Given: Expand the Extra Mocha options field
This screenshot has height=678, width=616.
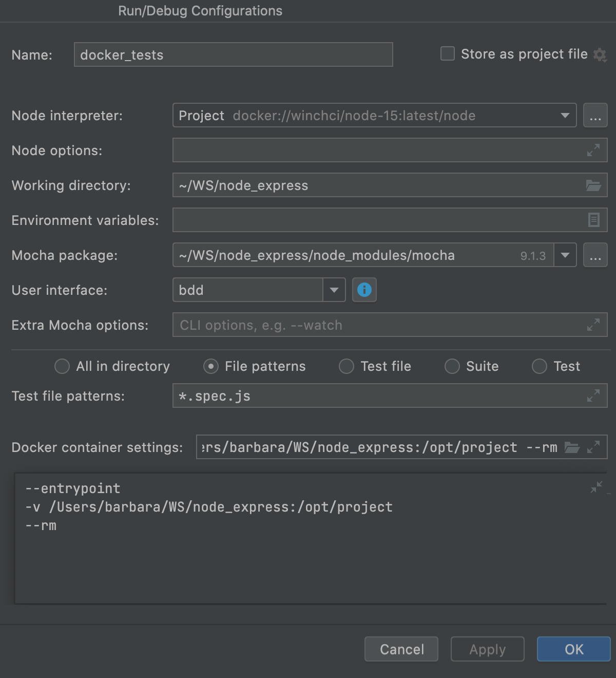Looking at the screenshot, I should 593,325.
